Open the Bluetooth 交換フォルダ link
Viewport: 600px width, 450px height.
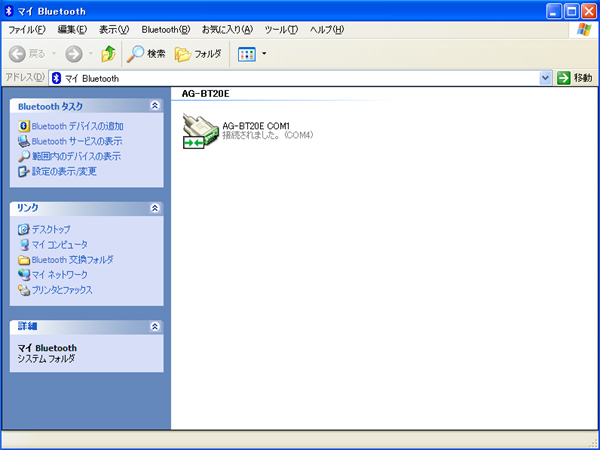coord(72,259)
